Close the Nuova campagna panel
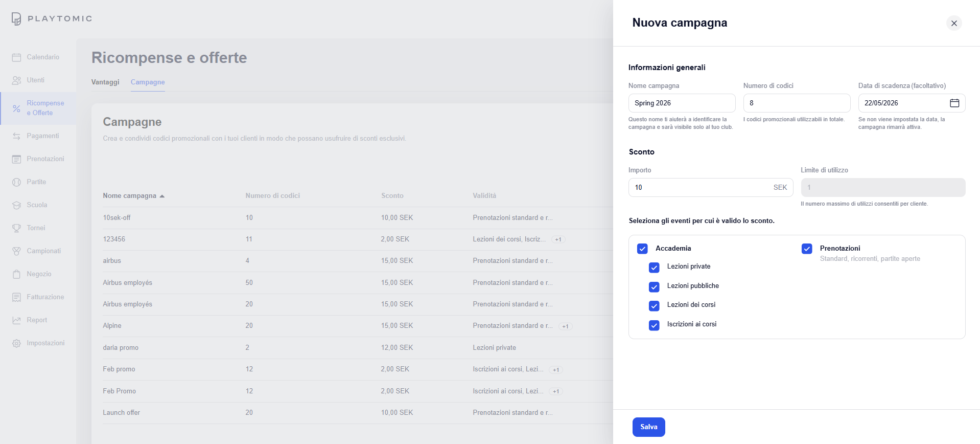Image resolution: width=980 pixels, height=444 pixels. [953, 23]
